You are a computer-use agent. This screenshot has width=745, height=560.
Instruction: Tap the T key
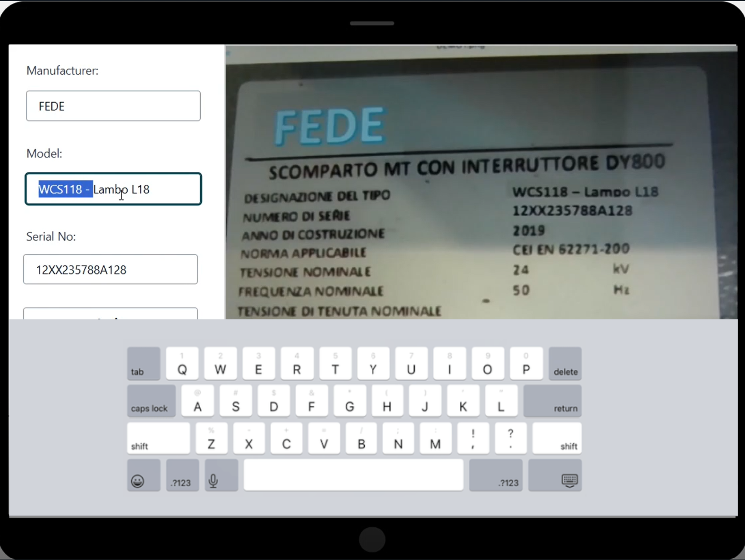(335, 364)
